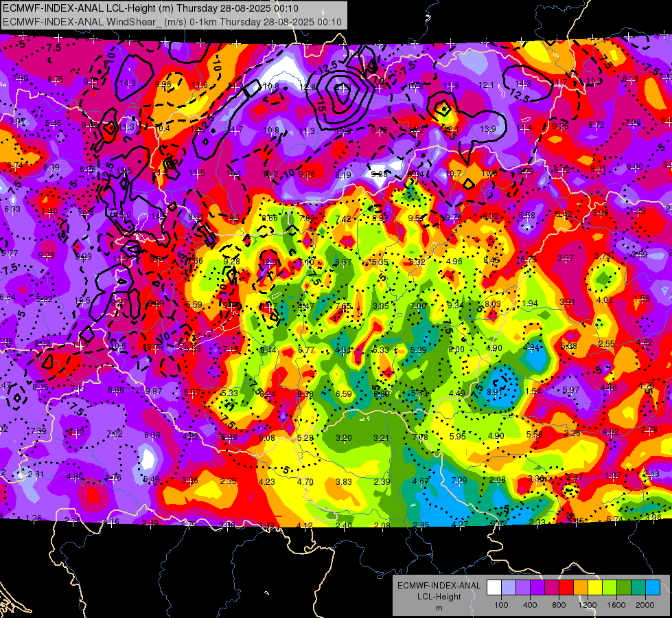Click the value 8.91 in the blue area

(x=495, y=391)
